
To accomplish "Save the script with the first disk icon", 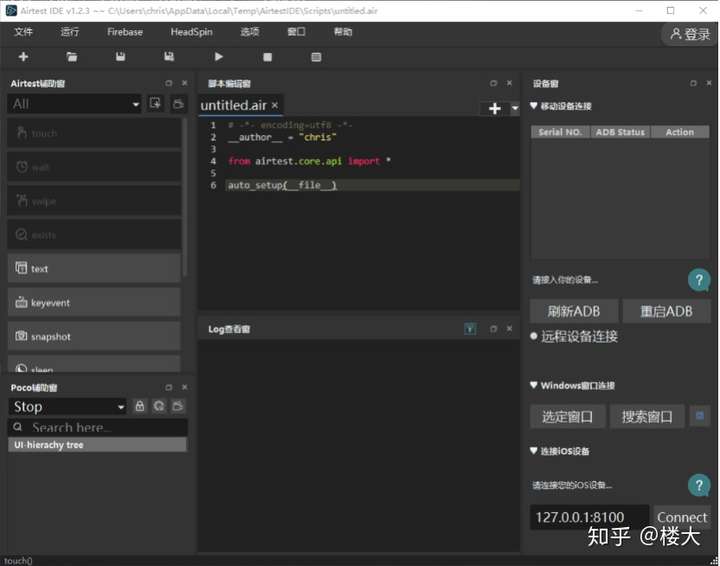I will click(120, 56).
